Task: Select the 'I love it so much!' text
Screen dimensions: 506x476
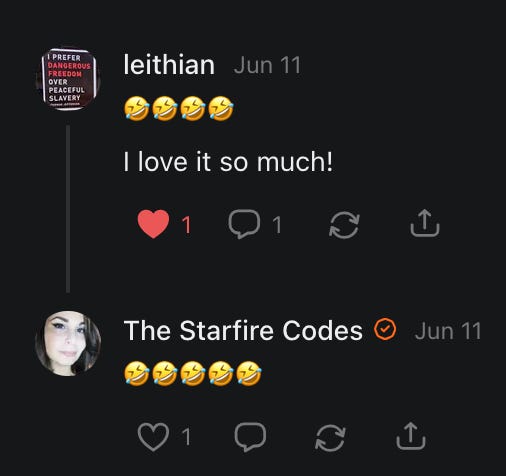Action: pos(228,162)
